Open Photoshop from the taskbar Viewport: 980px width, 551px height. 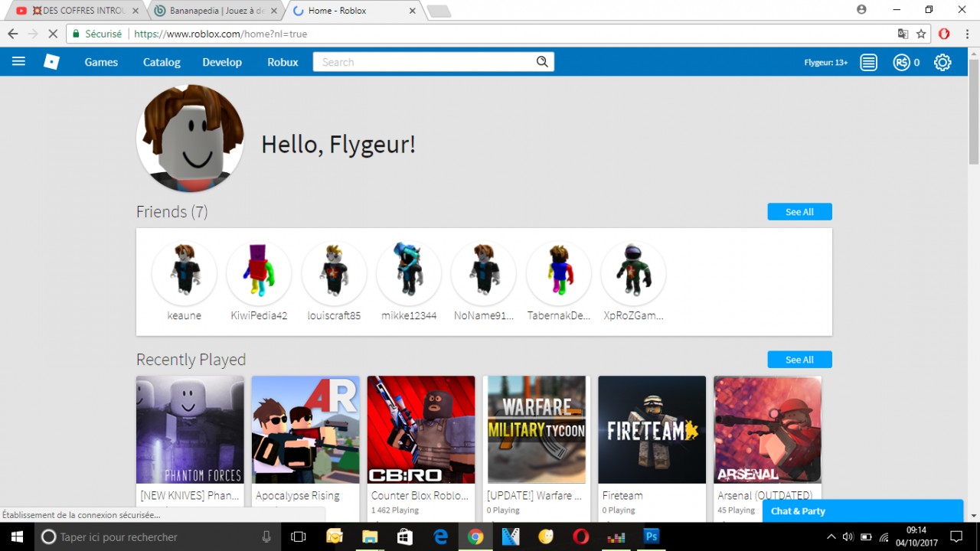tap(652, 536)
